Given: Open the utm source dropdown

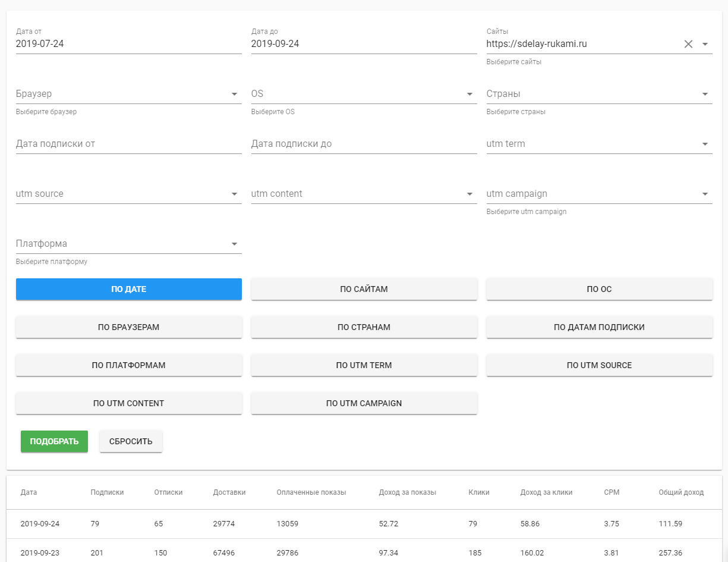Looking at the screenshot, I should point(234,194).
